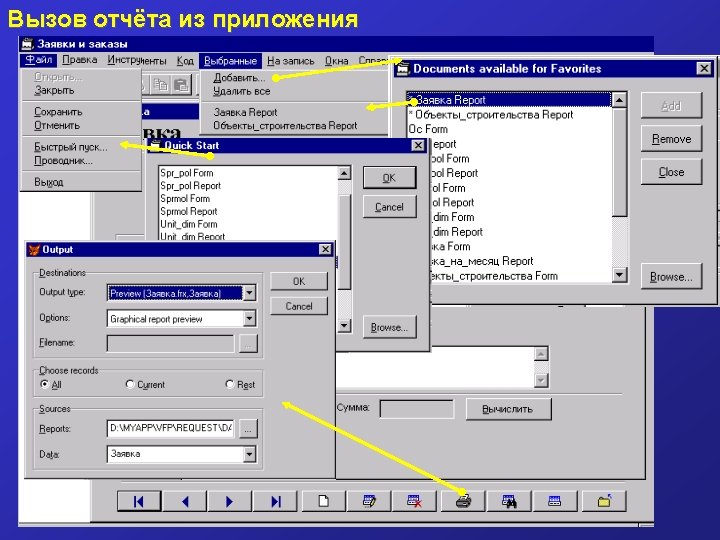Click Cancel in Output dialog
Screen dimensions: 720x540
point(299,306)
